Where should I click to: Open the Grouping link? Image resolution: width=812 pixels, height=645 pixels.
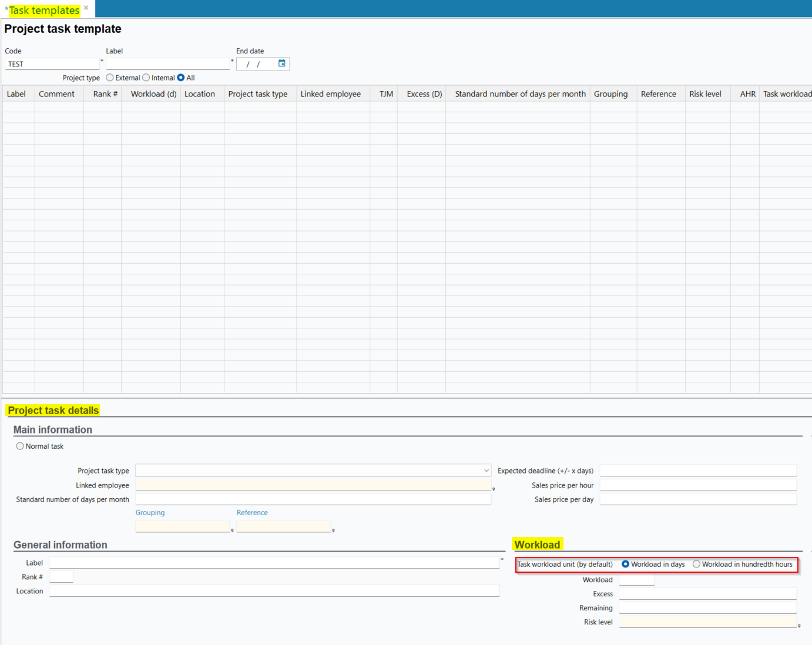(150, 513)
